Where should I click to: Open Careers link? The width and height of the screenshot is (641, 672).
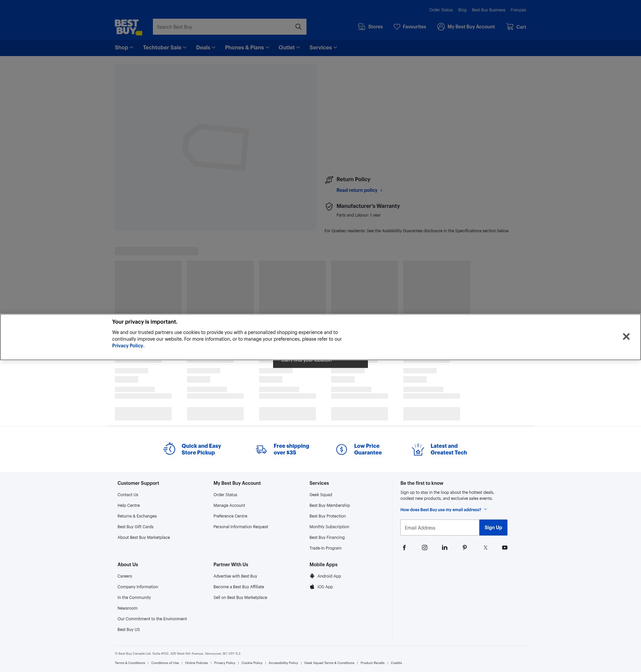[x=125, y=576]
